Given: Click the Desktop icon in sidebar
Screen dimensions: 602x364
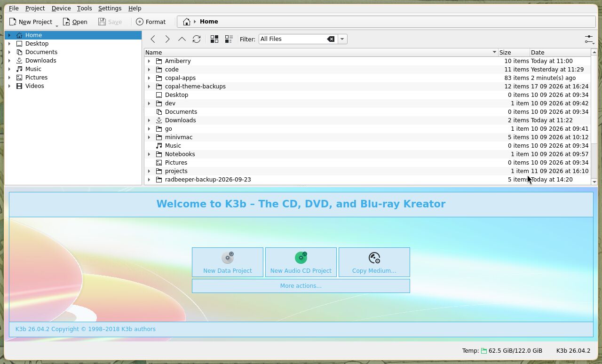Looking at the screenshot, I should (x=19, y=44).
